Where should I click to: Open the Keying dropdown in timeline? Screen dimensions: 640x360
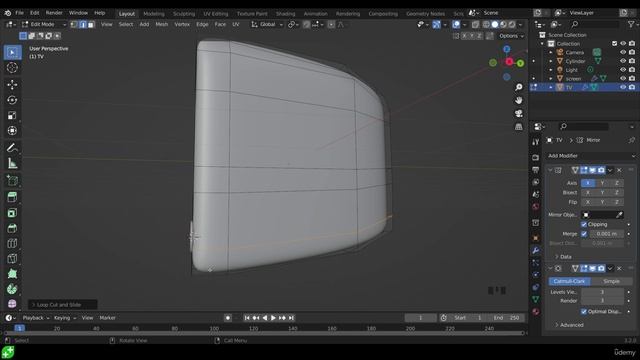[x=64, y=318]
